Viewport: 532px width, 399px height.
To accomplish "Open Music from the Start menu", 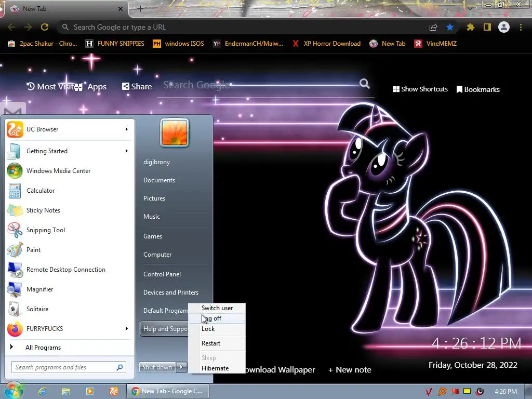I will [152, 217].
